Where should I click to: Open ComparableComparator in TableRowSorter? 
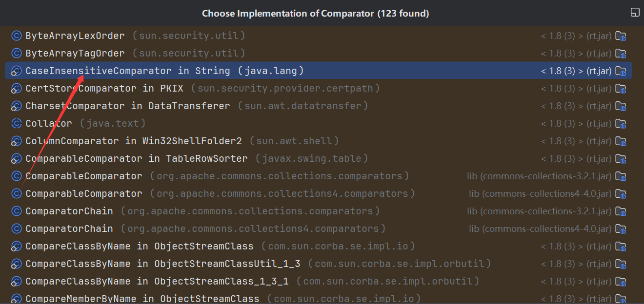pyautogui.click(x=137, y=158)
